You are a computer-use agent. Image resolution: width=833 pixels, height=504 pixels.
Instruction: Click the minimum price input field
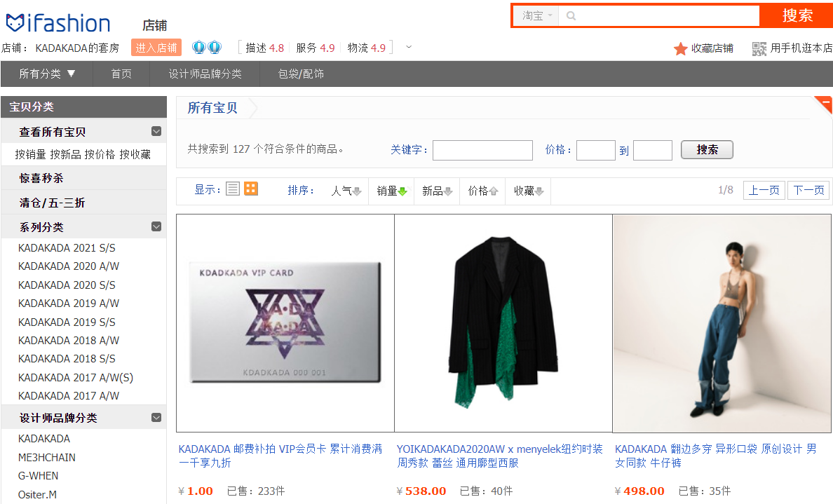[x=595, y=150]
